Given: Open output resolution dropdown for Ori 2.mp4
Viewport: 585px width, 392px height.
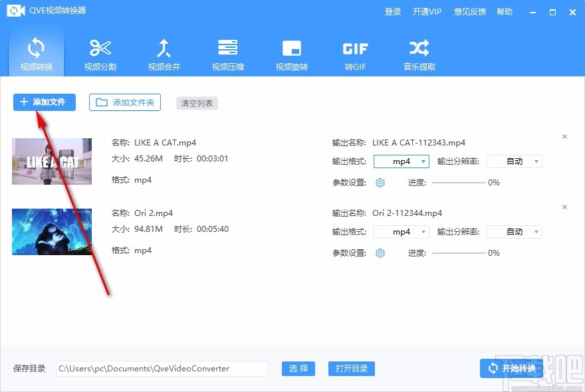Looking at the screenshot, I should [514, 231].
